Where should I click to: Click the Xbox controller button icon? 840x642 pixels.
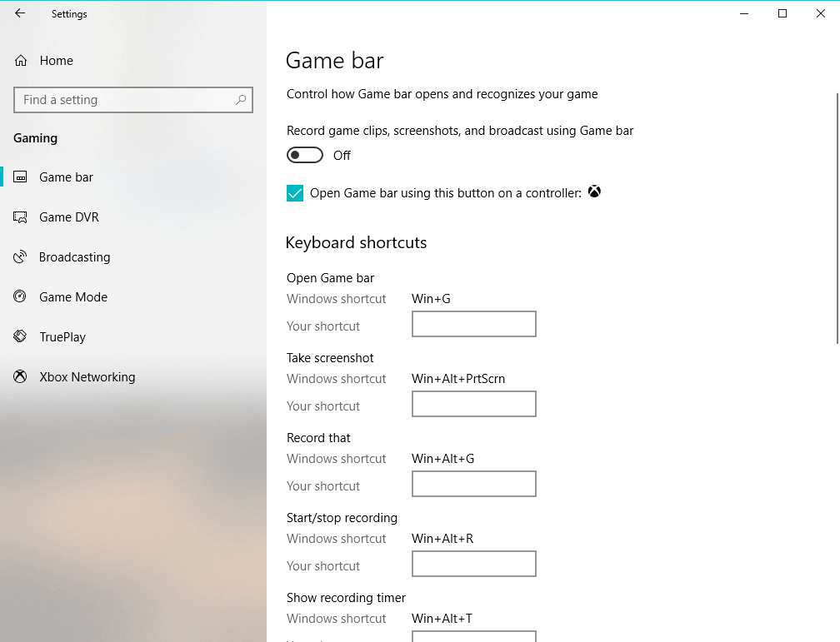(594, 192)
